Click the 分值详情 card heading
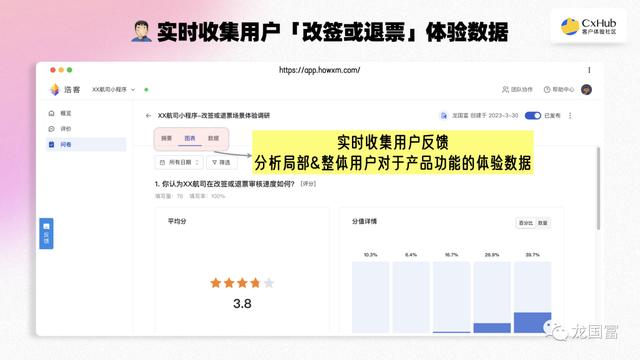Image resolution: width=640 pixels, height=360 pixels. (364, 221)
